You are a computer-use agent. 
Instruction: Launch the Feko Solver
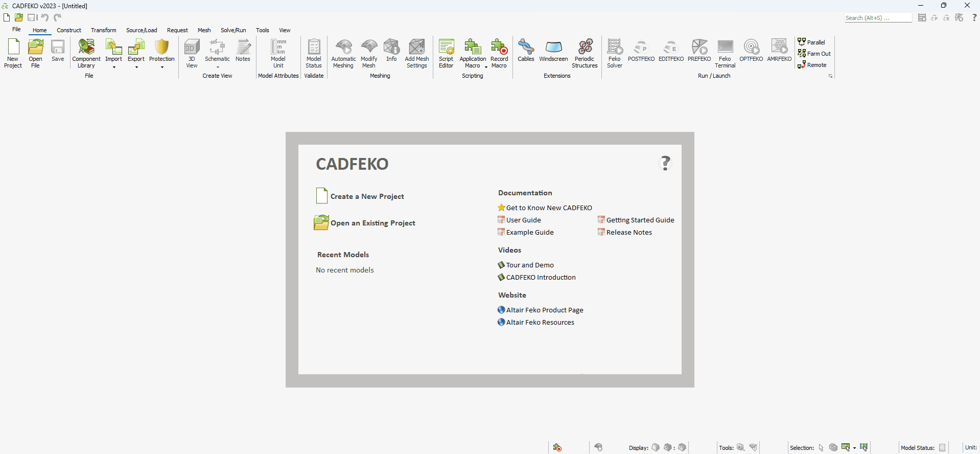[615, 53]
